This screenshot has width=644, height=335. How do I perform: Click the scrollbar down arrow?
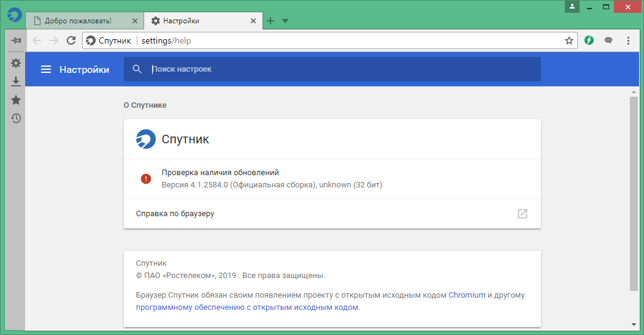pos(634,325)
